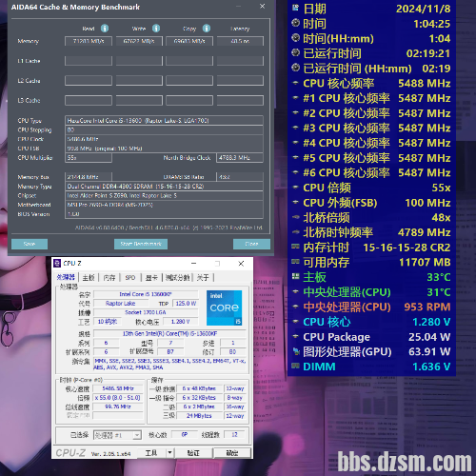
Task: Click the 核心速度 value in CPU-Z
Action: coord(118,388)
